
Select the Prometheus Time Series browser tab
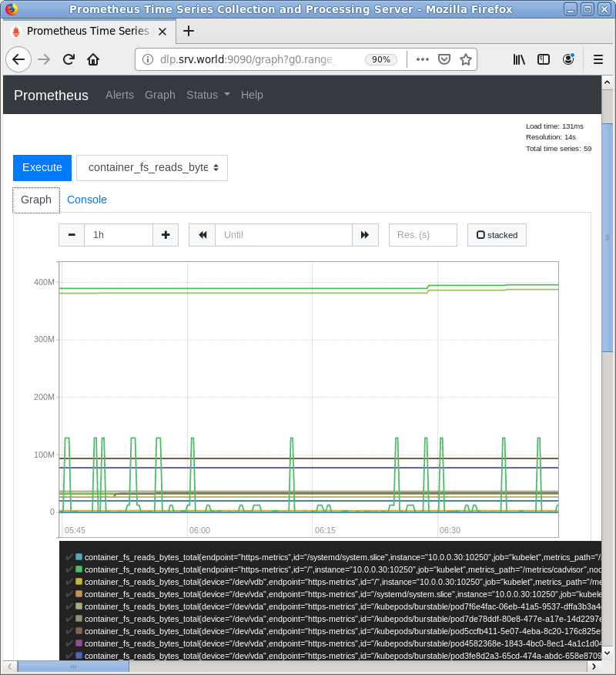click(x=88, y=32)
